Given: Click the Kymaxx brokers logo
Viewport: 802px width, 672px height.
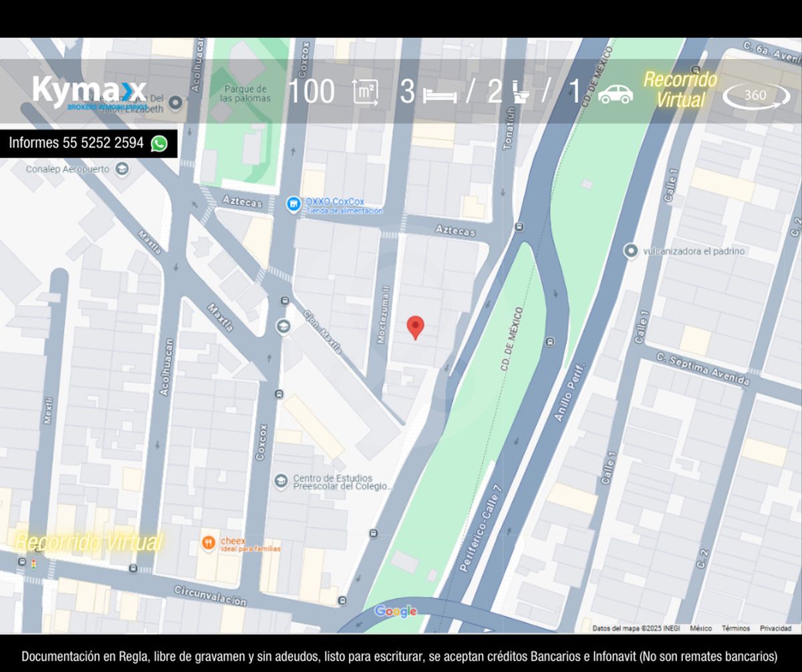Looking at the screenshot, I should tap(90, 93).
